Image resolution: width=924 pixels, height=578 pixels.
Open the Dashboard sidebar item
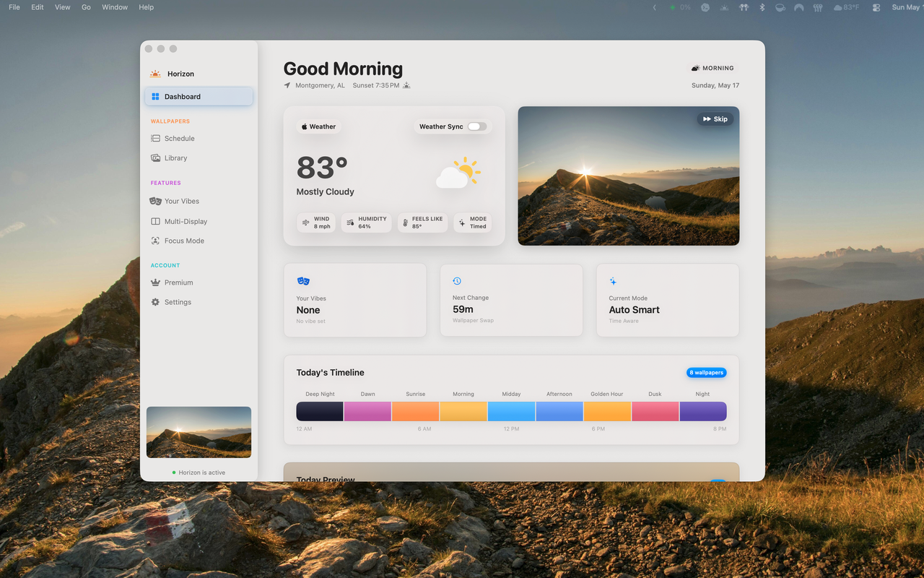199,96
